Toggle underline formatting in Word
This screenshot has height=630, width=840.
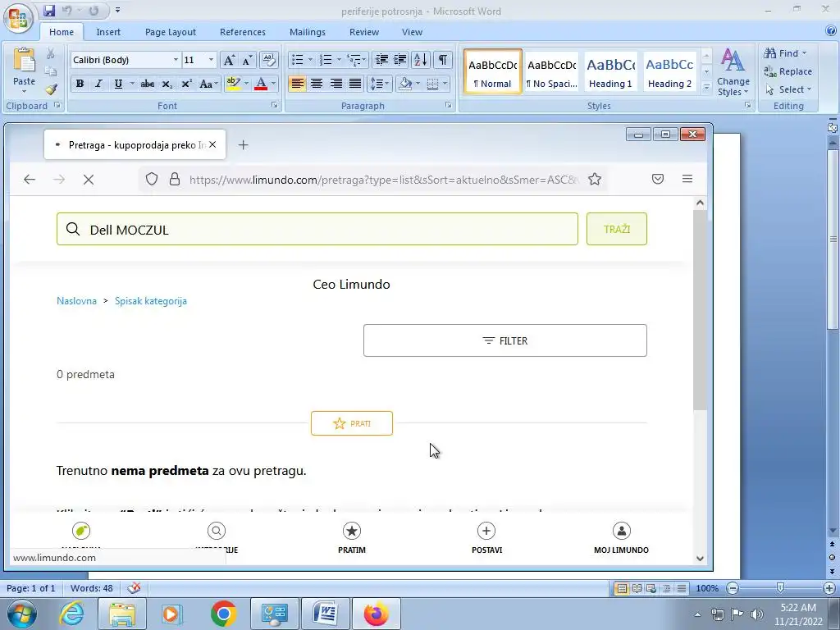118,84
